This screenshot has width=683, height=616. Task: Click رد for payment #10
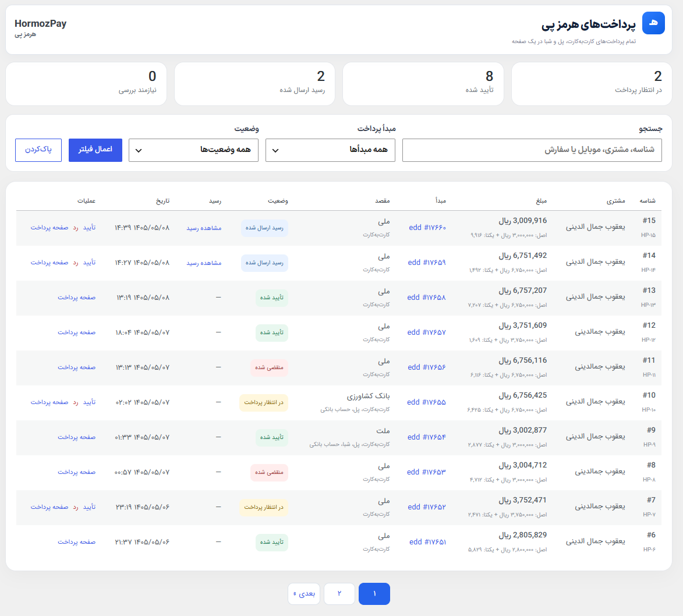tap(76, 402)
